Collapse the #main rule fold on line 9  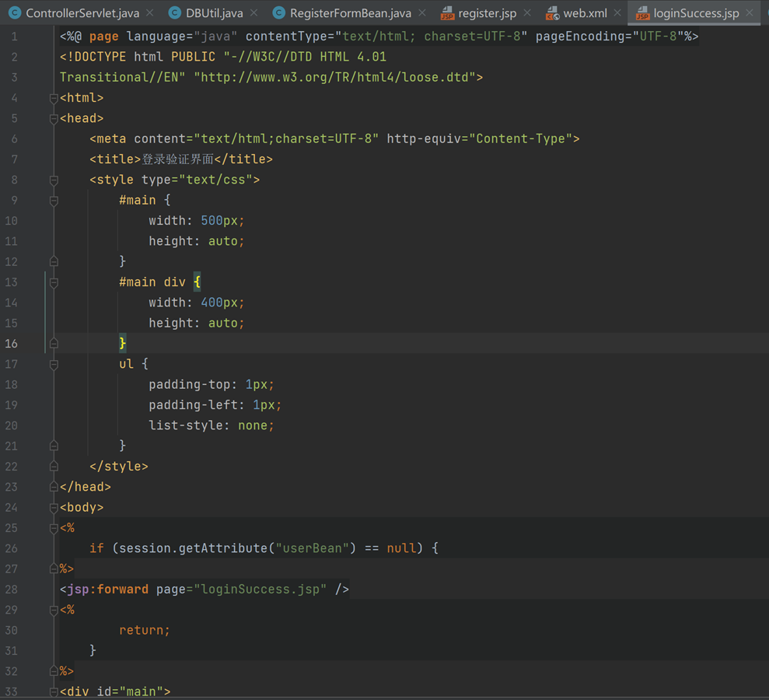coord(54,201)
